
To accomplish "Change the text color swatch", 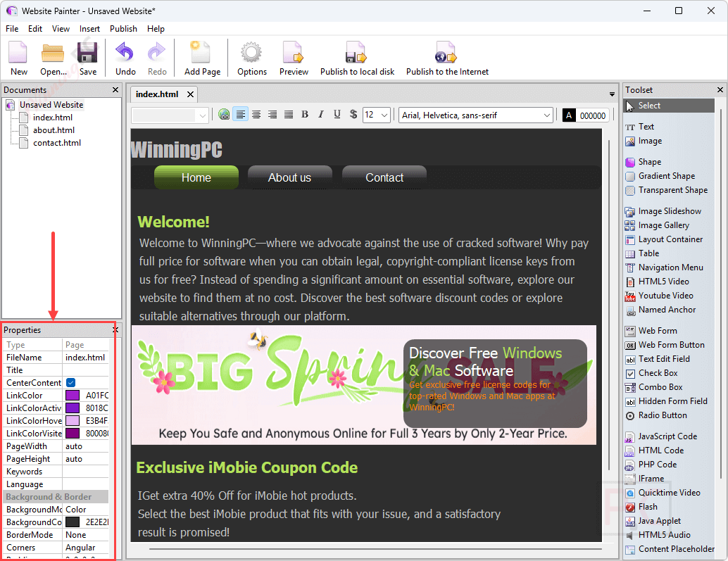I will [x=569, y=115].
